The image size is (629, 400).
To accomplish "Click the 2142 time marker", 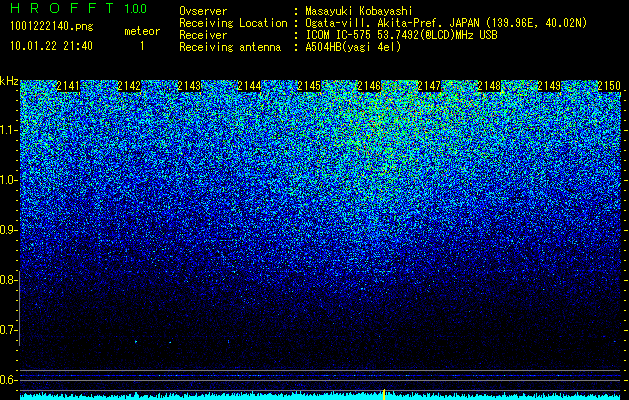I will pos(129,86).
